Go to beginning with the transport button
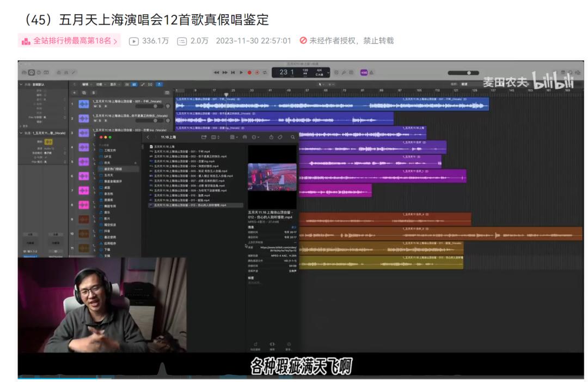The image size is (588, 382). coord(233,72)
